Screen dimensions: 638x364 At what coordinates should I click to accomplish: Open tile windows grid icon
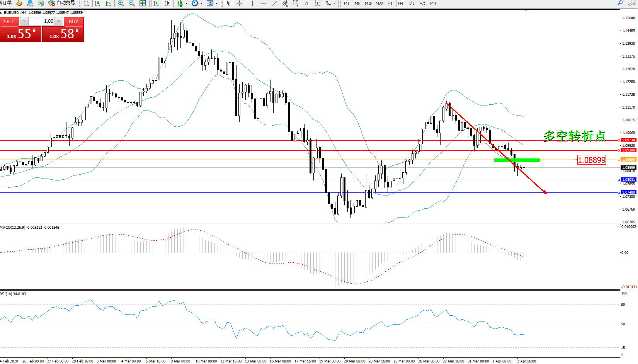(143, 3)
